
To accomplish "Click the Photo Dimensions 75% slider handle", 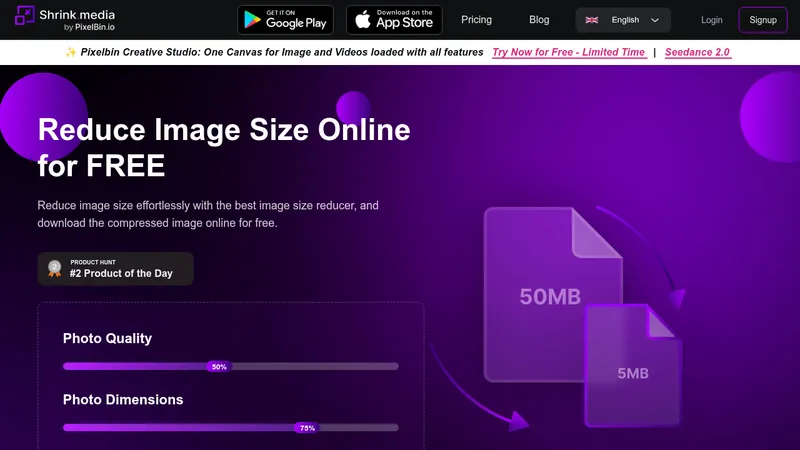I will 307,428.
